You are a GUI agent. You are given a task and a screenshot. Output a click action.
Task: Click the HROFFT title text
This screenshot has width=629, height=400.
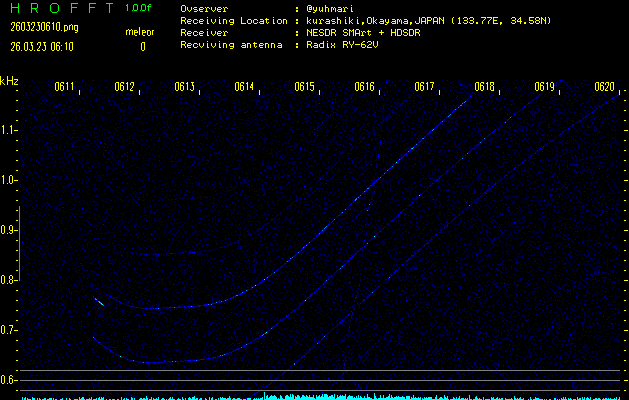click(60, 8)
